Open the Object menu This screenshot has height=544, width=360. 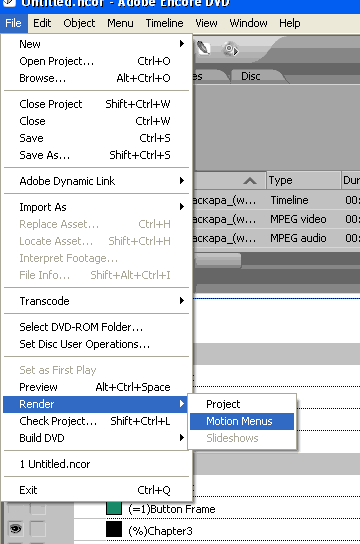pos(79,23)
